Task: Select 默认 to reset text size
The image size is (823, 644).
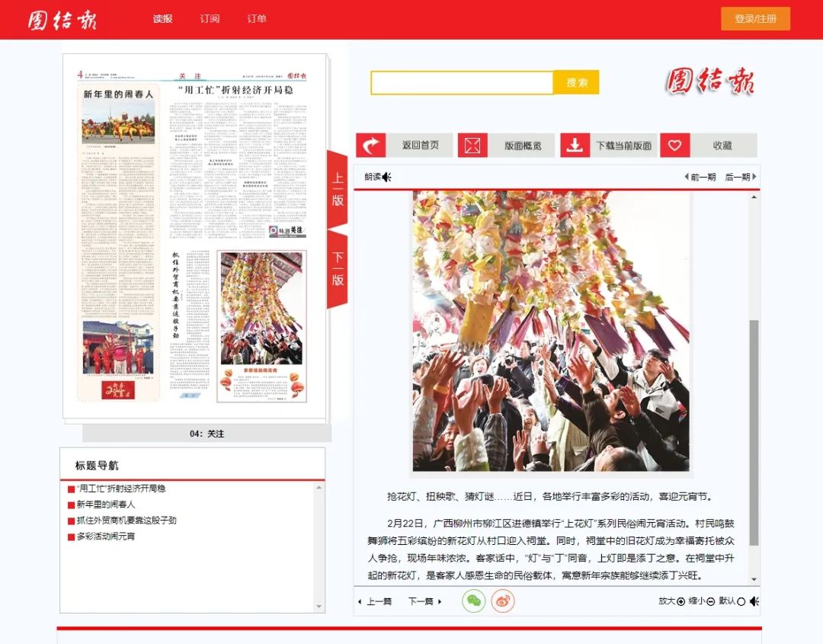Action: pos(741,601)
